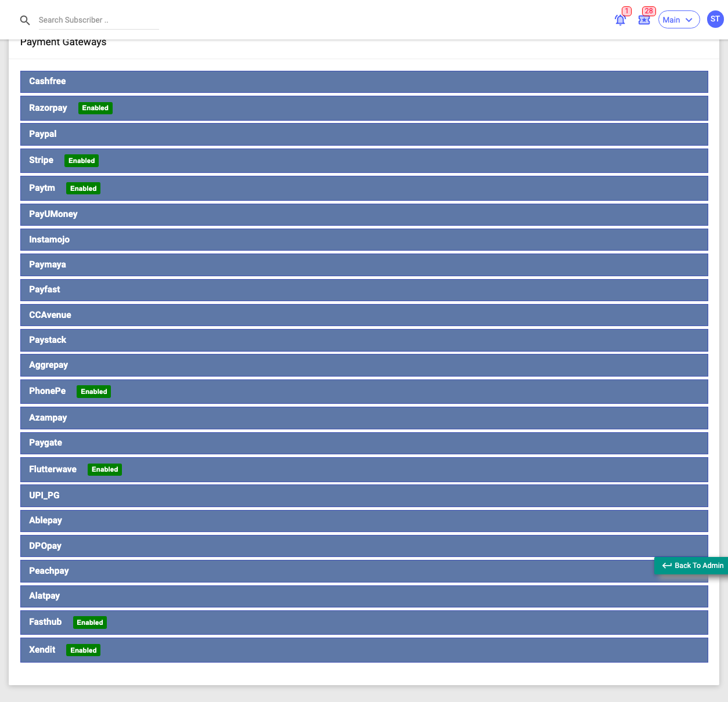The image size is (728, 702).
Task: Expand the Azampay gateway panel
Action: pyautogui.click(x=364, y=418)
